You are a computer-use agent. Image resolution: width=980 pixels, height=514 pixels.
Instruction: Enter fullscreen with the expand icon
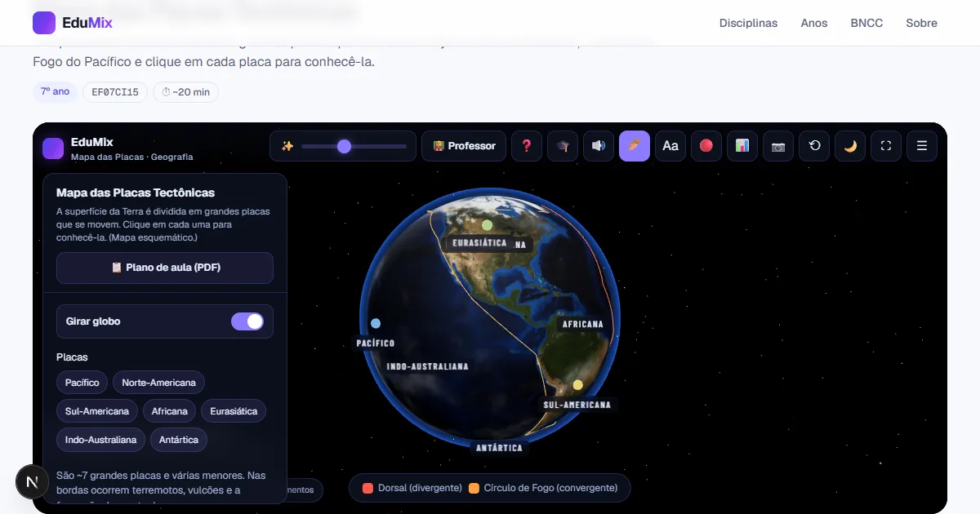pyautogui.click(x=886, y=146)
